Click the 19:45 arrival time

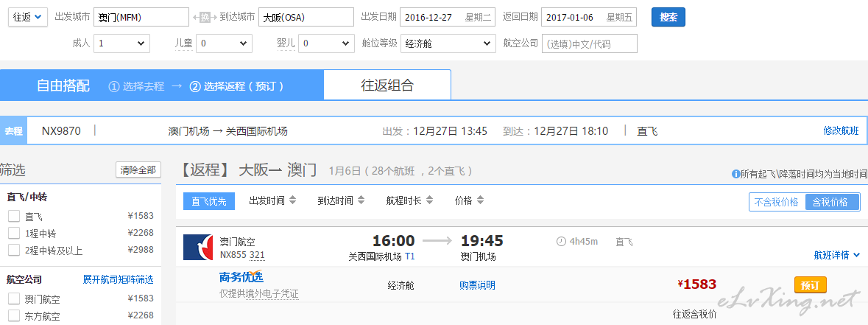tap(482, 241)
